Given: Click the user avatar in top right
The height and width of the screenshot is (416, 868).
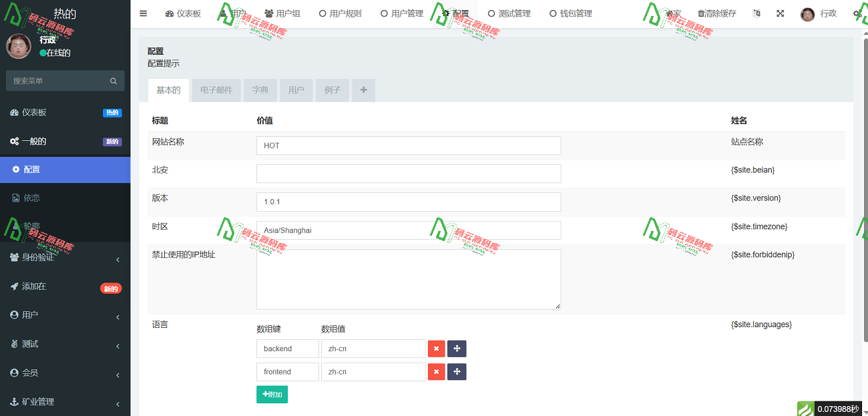Looking at the screenshot, I should (807, 14).
